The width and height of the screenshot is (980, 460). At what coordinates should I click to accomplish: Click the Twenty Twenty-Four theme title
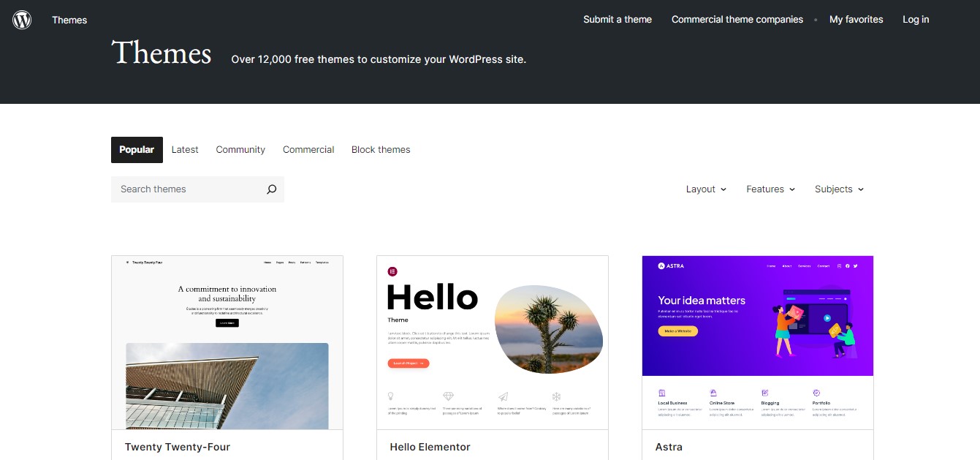pos(178,447)
